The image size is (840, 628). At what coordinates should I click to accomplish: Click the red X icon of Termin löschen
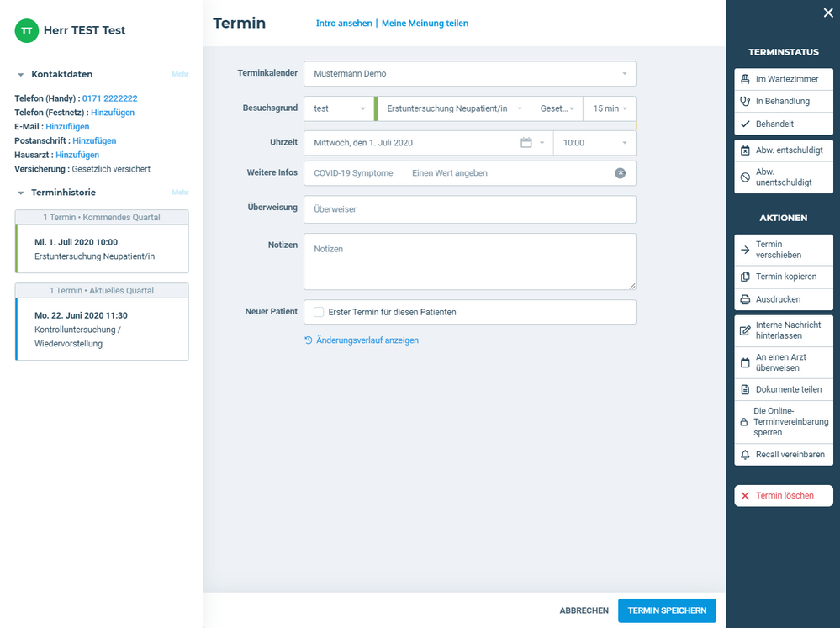click(745, 496)
